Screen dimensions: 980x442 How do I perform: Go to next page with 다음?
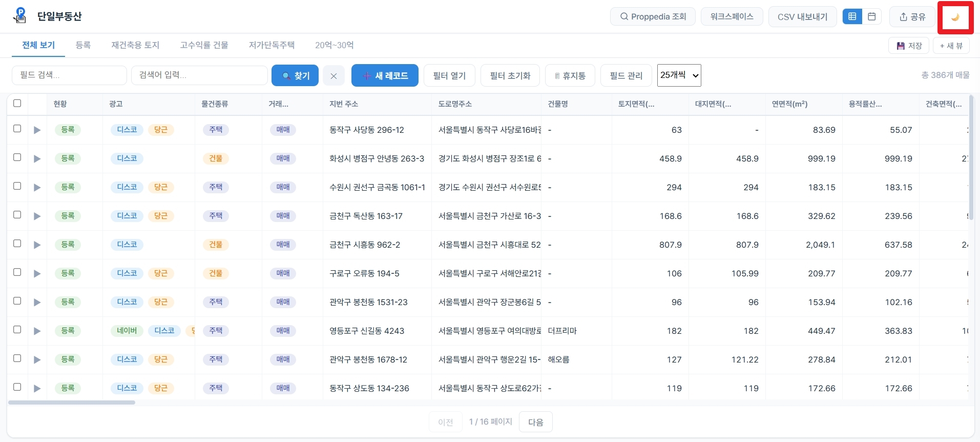(x=535, y=422)
